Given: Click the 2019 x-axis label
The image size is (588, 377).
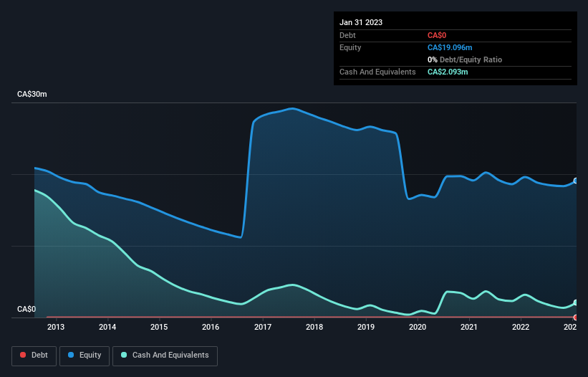Looking at the screenshot, I should pos(366,327).
